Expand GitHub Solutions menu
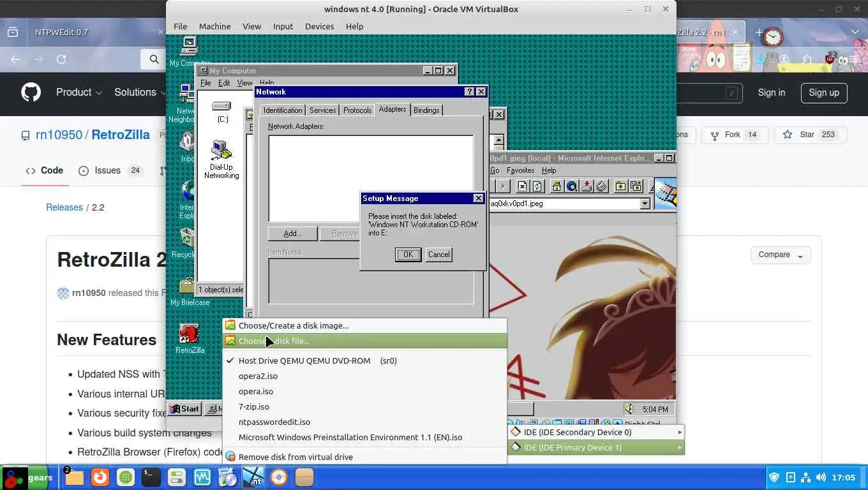 click(x=140, y=93)
